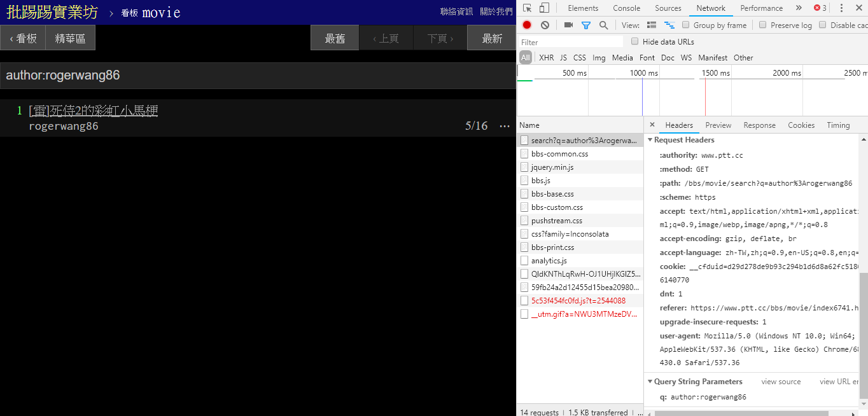Open the Cookies tab of the request
868x416 pixels.
[x=801, y=125]
